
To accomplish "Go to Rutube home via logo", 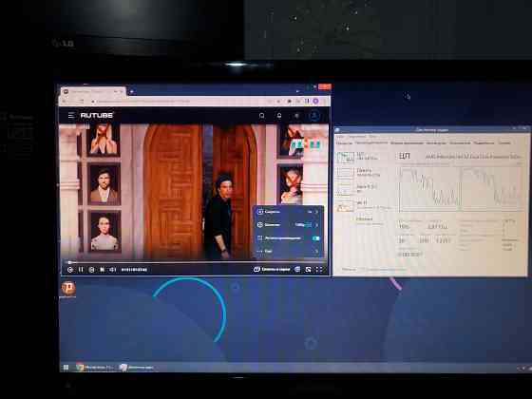I will click(x=97, y=115).
